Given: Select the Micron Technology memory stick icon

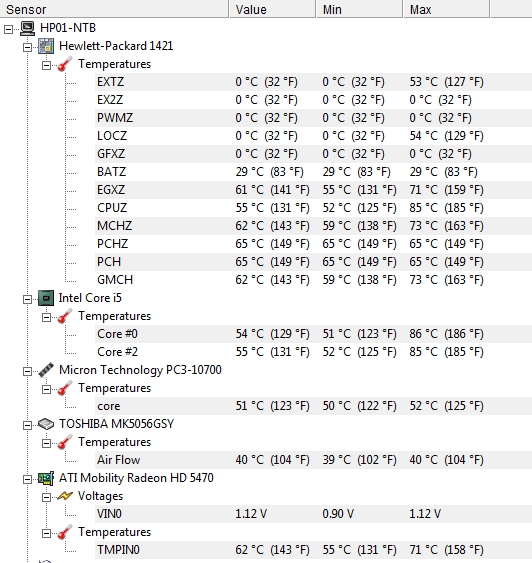Looking at the screenshot, I should point(46,370).
